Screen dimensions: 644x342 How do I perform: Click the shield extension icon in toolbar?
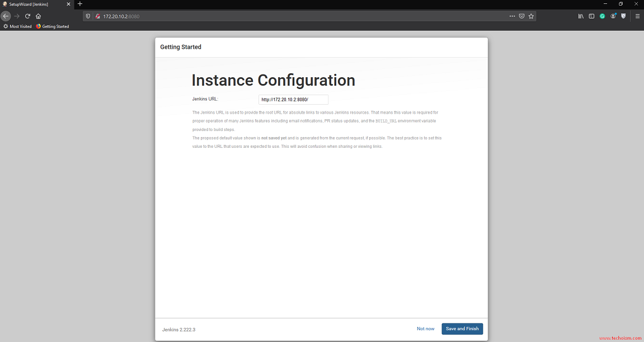(x=623, y=16)
